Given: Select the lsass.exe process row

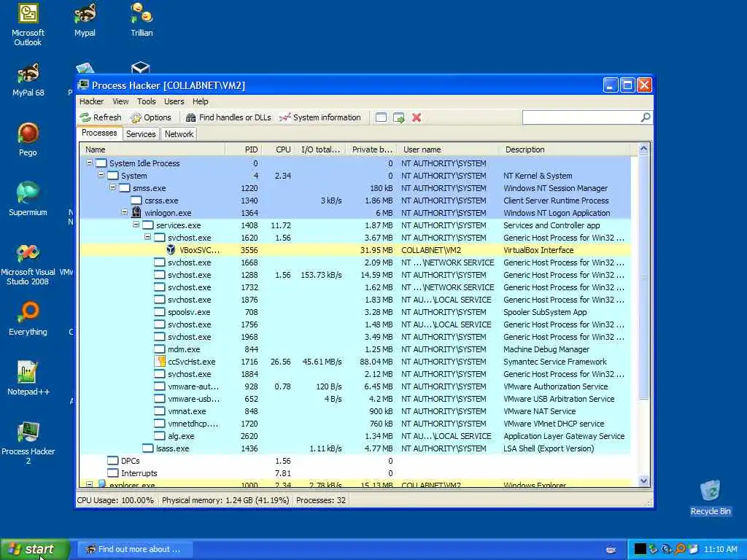Looking at the screenshot, I should coord(355,448).
